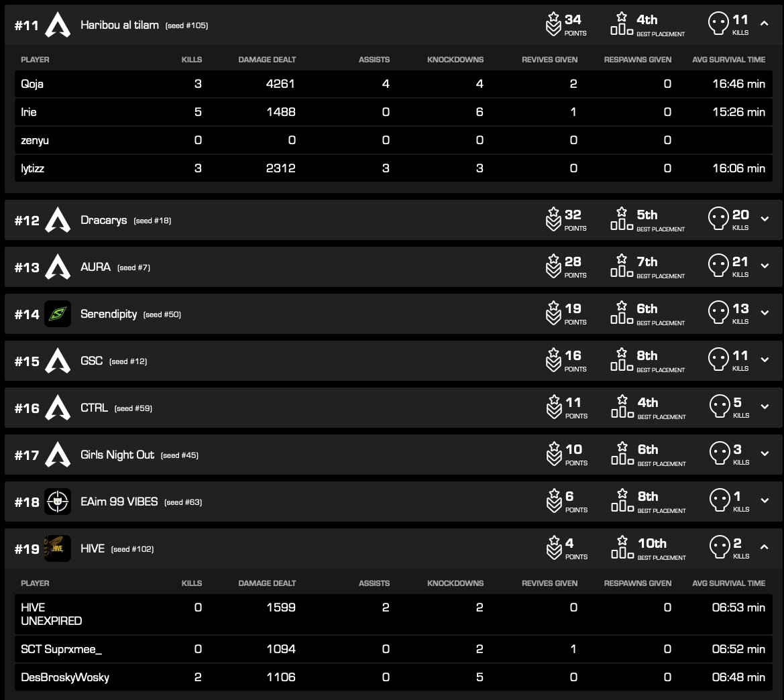The height and width of the screenshot is (700, 784).
Task: Click the AURA Apex logo icon
Action: click(x=58, y=267)
